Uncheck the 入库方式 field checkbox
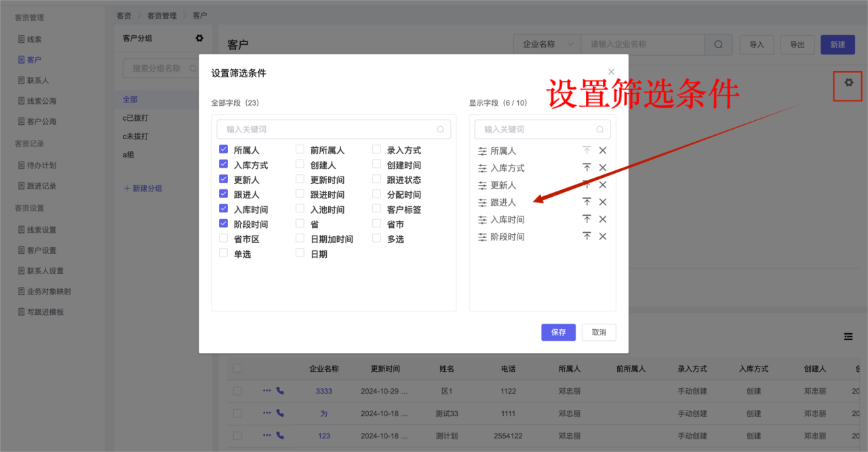This screenshot has height=452, width=868. (x=223, y=164)
